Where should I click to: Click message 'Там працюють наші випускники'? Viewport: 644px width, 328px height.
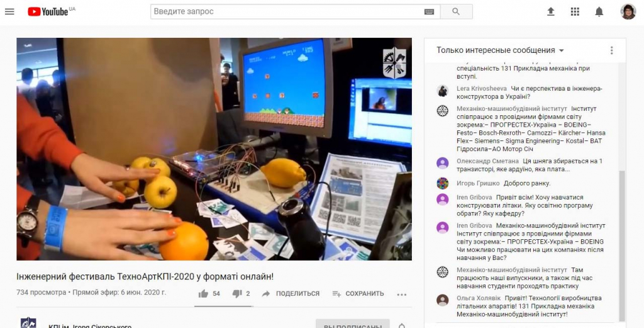pos(525,278)
